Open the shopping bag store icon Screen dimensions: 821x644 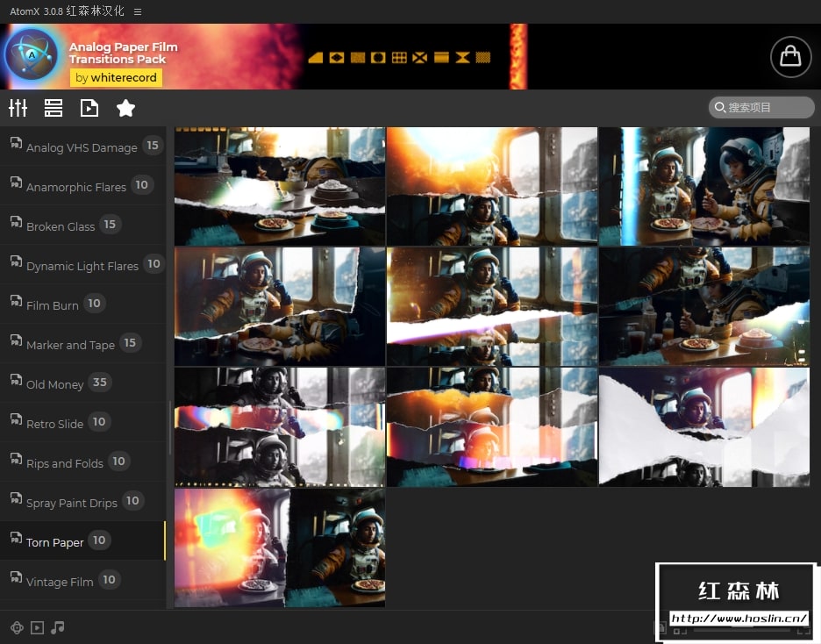(790, 56)
